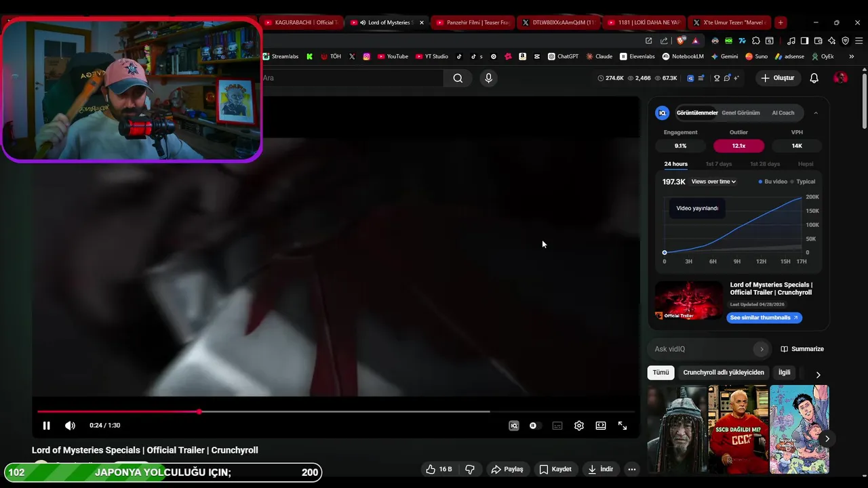Like the video (16 B)
This screenshot has width=868, height=488.
439,469
